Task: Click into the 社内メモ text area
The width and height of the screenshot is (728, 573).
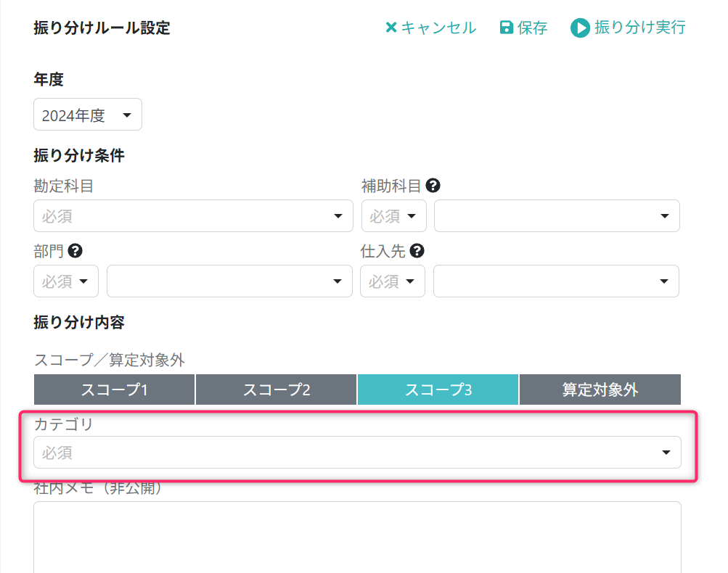Action: [x=357, y=537]
